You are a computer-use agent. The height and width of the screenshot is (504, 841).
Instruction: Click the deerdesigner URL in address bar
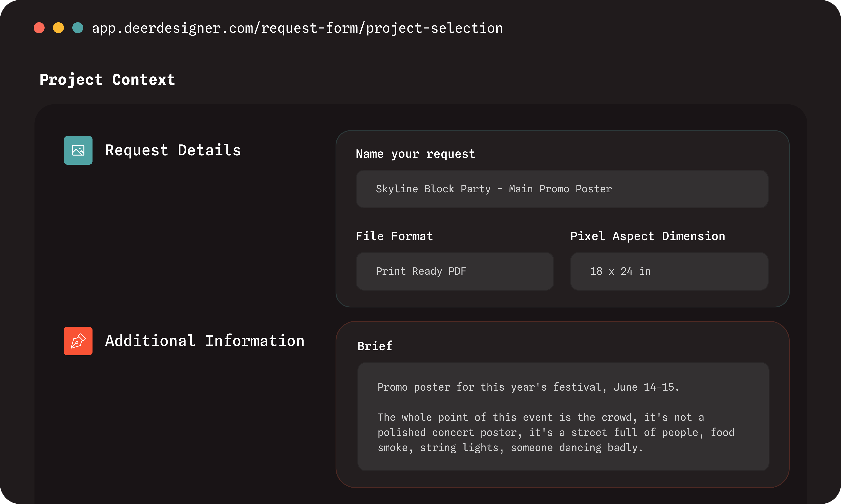tap(298, 28)
